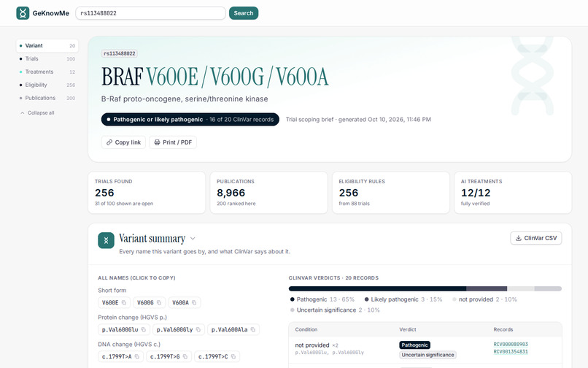588x368 pixels.
Task: Click copy icon beside p.Val600Ala
Action: [x=252, y=330]
